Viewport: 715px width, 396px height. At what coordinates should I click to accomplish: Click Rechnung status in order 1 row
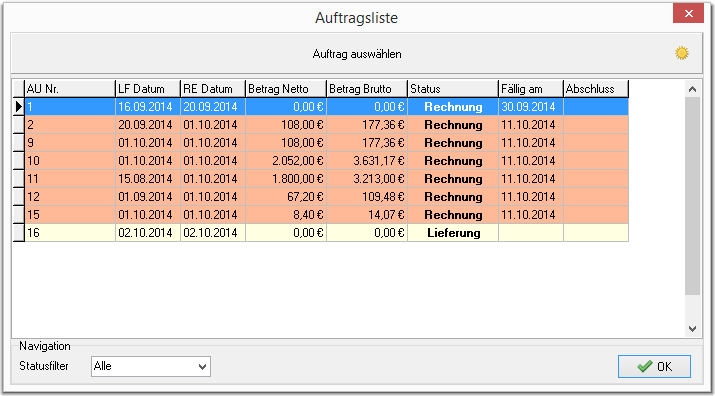click(453, 107)
